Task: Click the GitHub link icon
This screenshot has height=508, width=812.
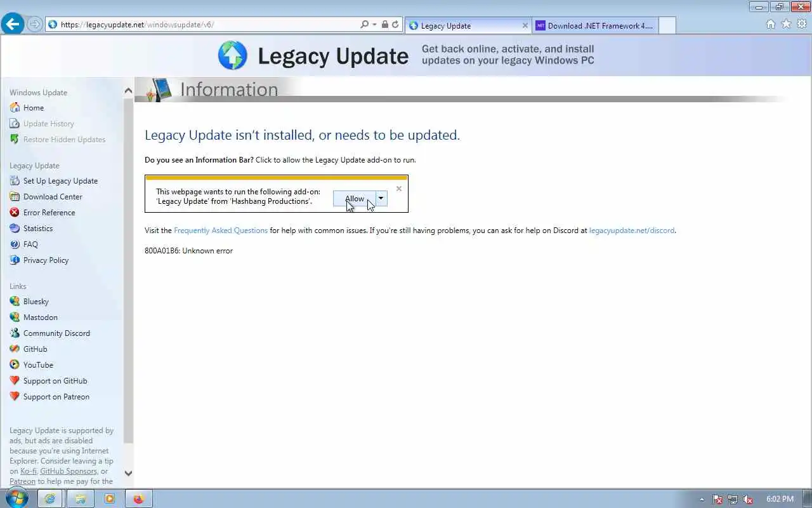Action: tap(15, 349)
